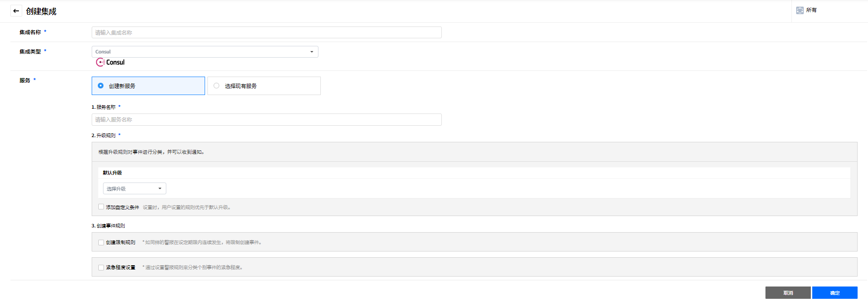The image size is (868, 304).
Task: Choose the 选择现有服务 radio option
Action: pyautogui.click(x=216, y=86)
